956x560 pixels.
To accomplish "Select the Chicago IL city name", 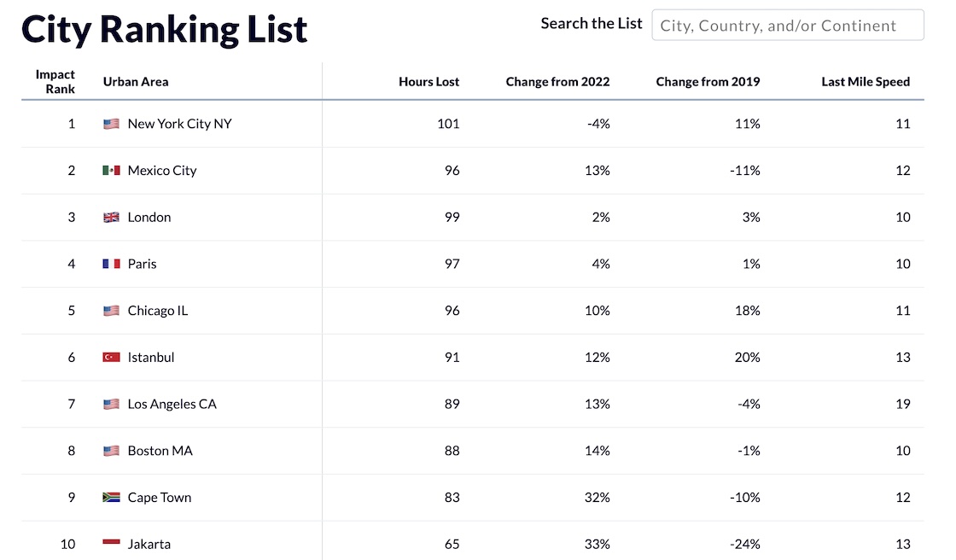I will click(x=157, y=311).
